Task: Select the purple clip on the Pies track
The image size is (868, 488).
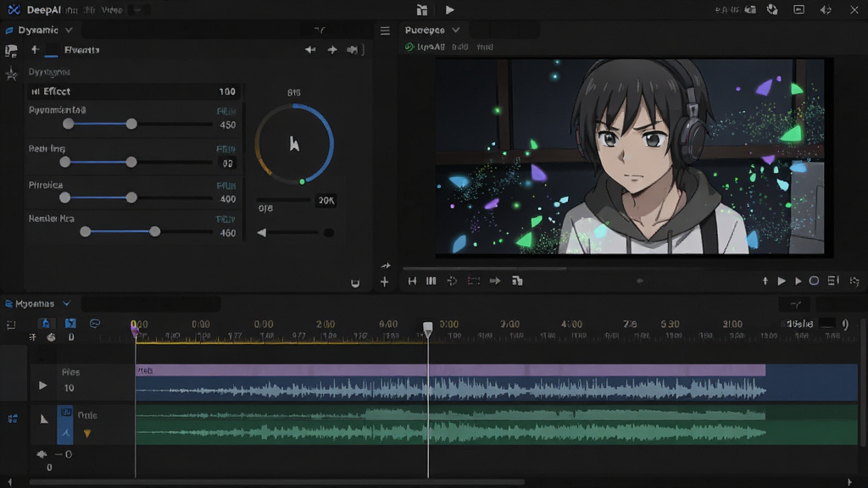Action: (451, 370)
